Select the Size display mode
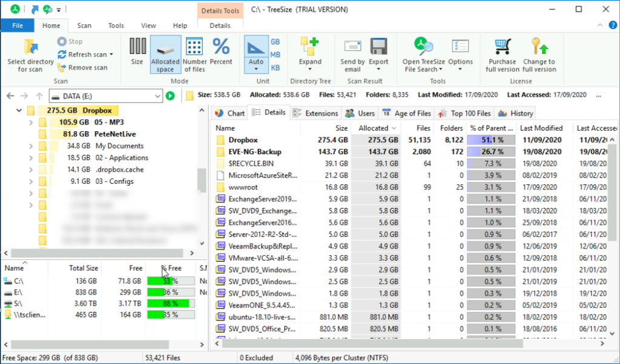620x364 pixels. click(x=137, y=54)
